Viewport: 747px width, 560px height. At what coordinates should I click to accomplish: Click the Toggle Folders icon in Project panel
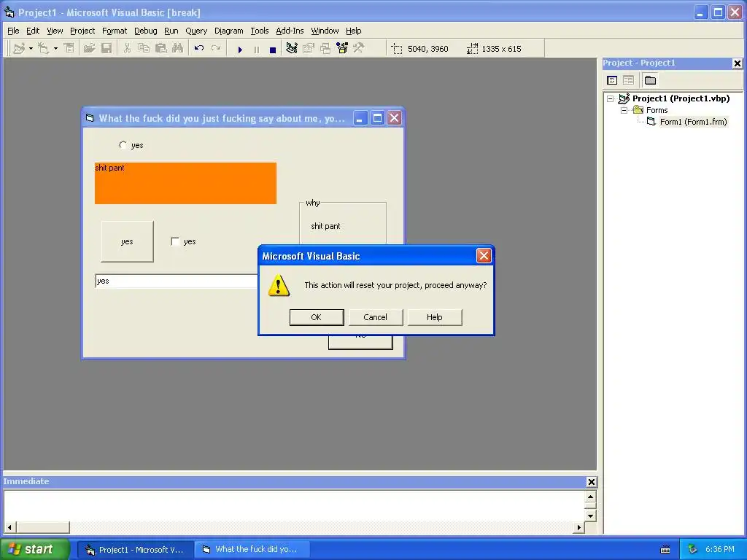[650, 80]
